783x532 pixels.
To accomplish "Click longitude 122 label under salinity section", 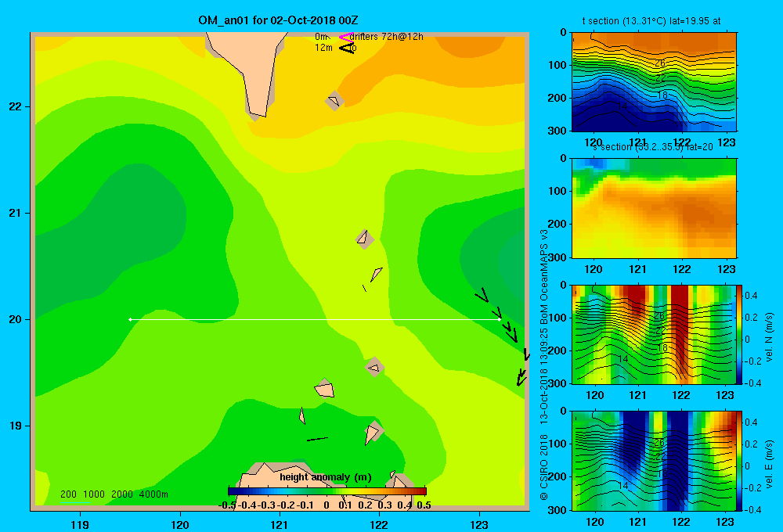I will [x=682, y=269].
